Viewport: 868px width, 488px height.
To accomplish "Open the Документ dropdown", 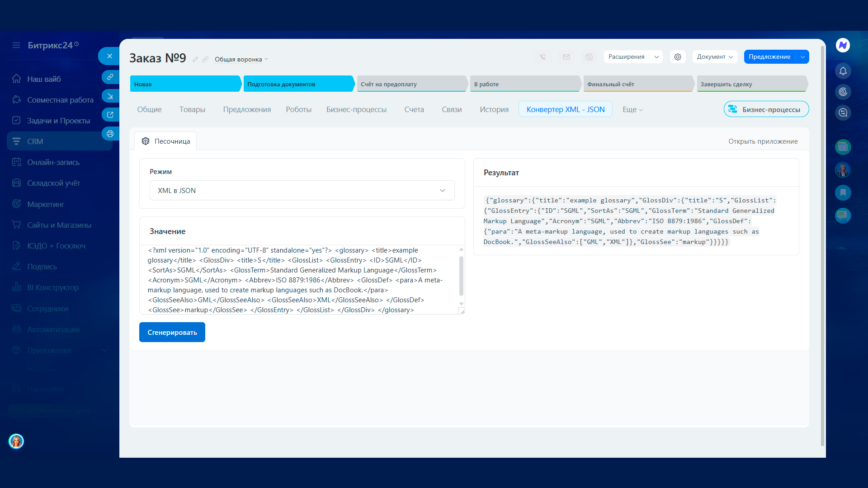I will pos(715,57).
